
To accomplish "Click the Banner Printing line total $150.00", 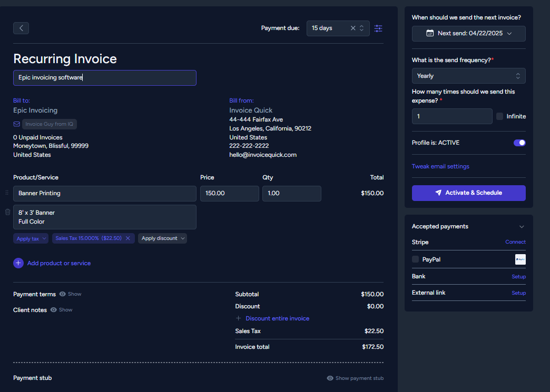I will click(x=372, y=193).
